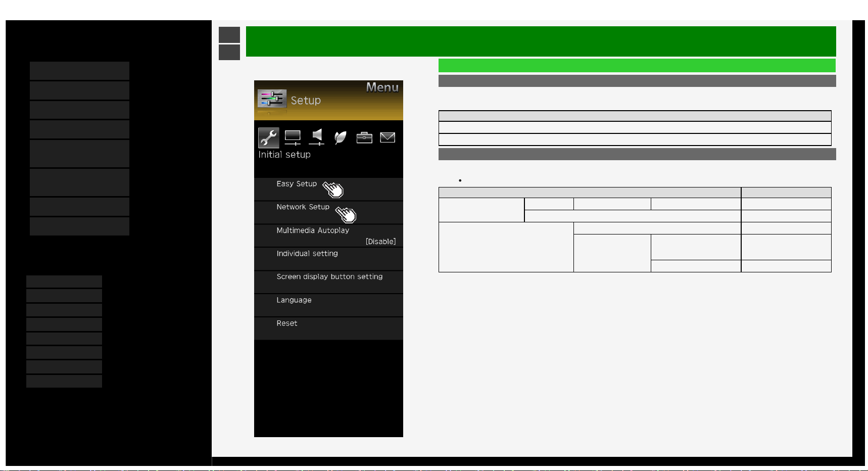Open the Language menu item
The width and height of the screenshot is (868, 471).
pos(328,305)
